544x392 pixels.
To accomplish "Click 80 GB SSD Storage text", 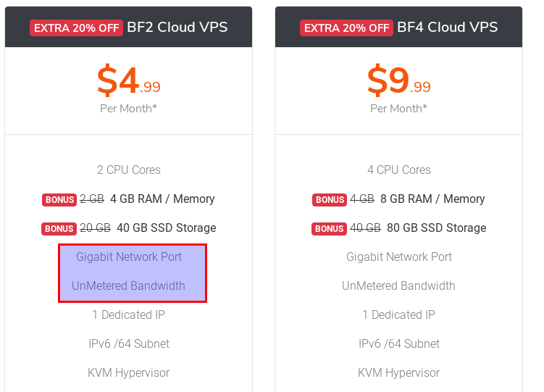I will [x=436, y=228].
